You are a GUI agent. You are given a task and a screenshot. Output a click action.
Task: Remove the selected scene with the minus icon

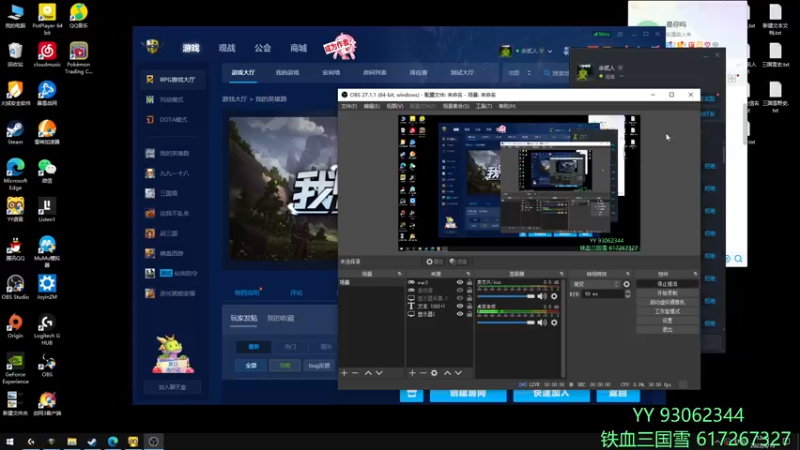coord(355,373)
